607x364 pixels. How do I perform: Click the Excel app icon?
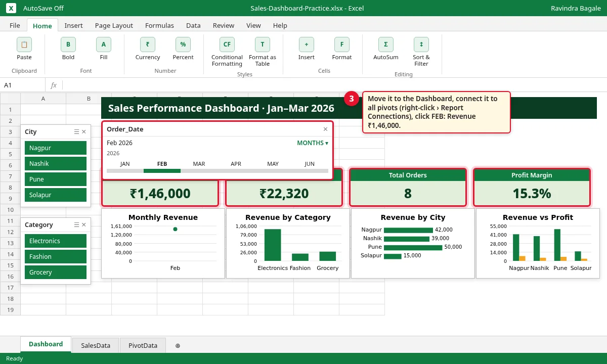(12, 8)
